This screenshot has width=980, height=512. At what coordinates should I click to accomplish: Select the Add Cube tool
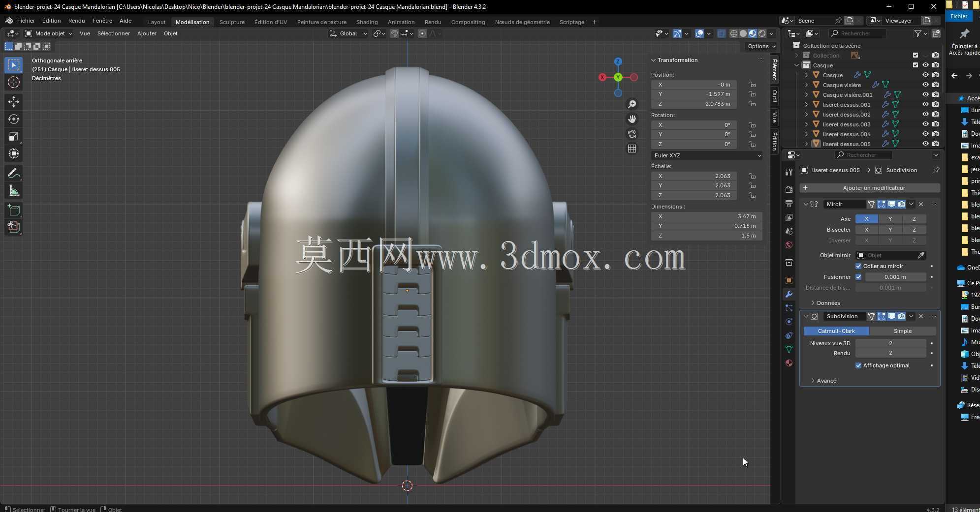[x=14, y=211]
